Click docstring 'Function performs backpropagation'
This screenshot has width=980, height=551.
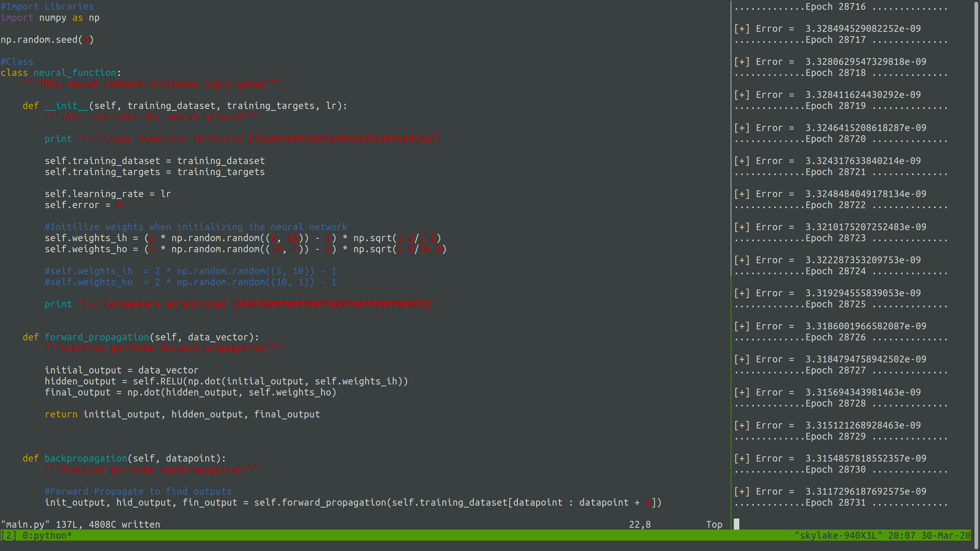pyautogui.click(x=152, y=470)
